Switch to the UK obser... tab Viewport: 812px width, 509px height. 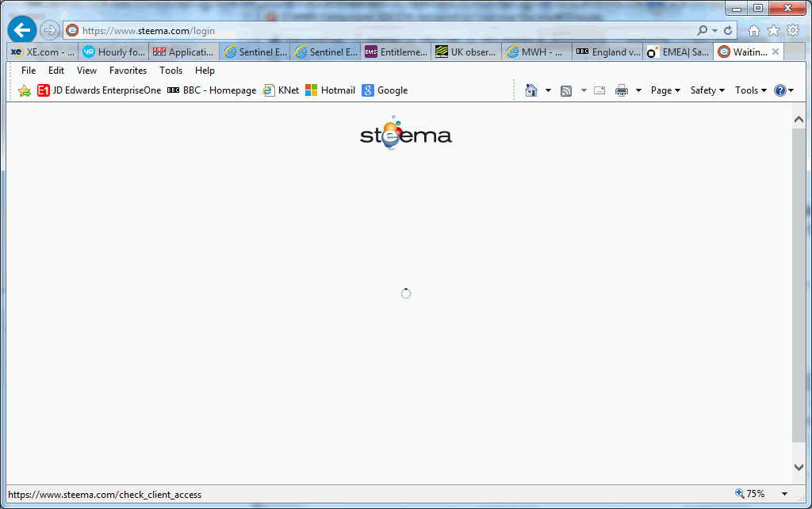[466, 52]
